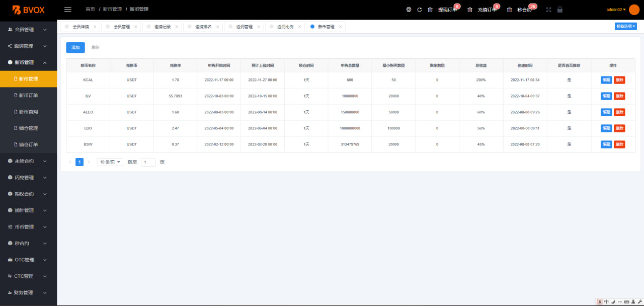Viewport: 644px width, 306px height.
Task: Click the fullscreen icon in header
Action: tap(548, 10)
